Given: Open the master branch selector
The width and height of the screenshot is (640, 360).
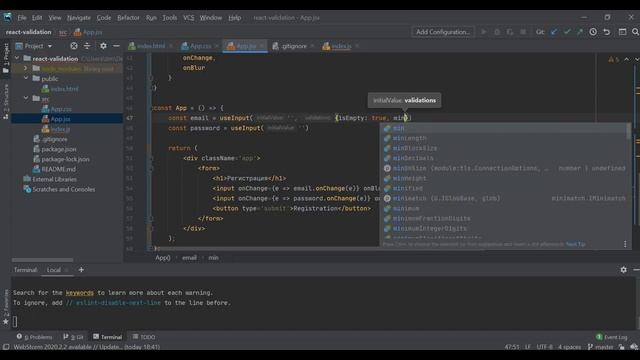Looking at the screenshot, I should pyautogui.click(x=601, y=347).
